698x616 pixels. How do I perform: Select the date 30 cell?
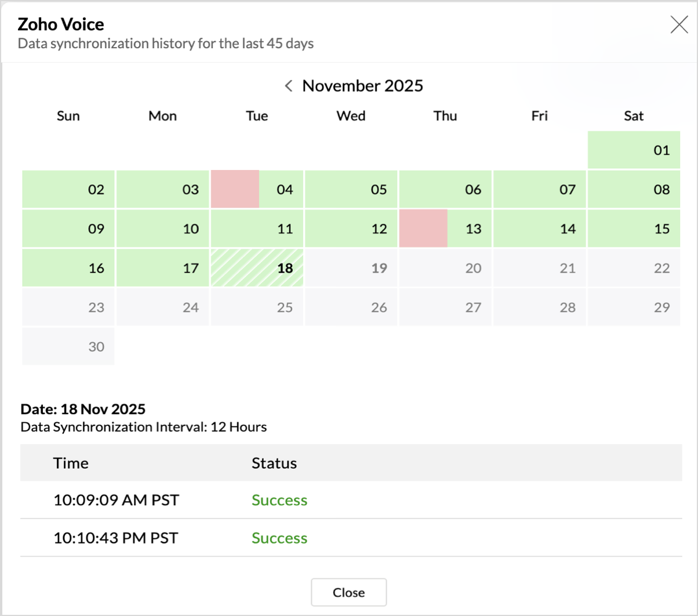click(68, 347)
